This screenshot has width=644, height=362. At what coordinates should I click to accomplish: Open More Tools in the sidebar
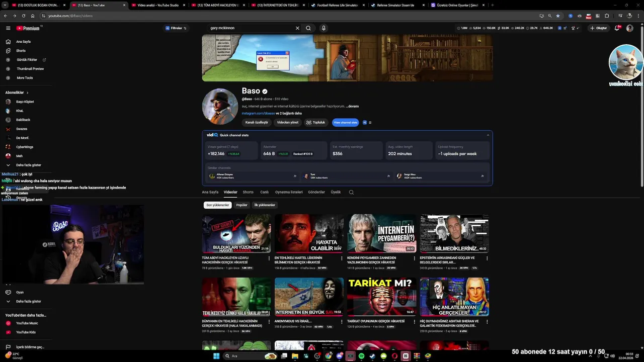click(x=25, y=78)
